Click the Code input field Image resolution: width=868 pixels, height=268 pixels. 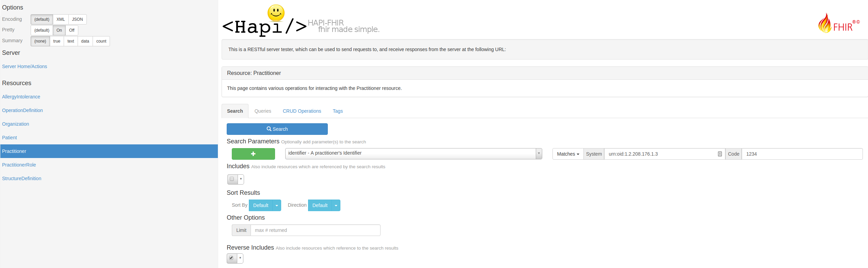click(802, 154)
